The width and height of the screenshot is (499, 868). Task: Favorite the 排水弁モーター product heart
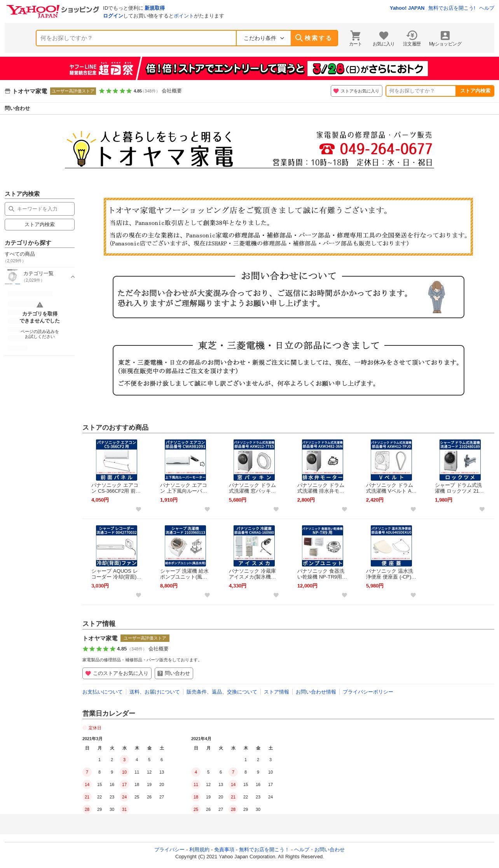point(344,509)
